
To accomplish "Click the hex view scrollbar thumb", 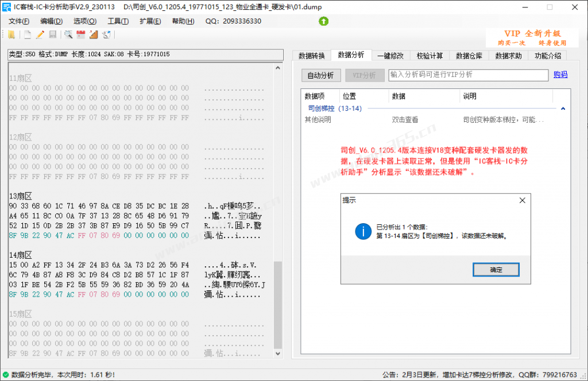I will click(x=277, y=305).
